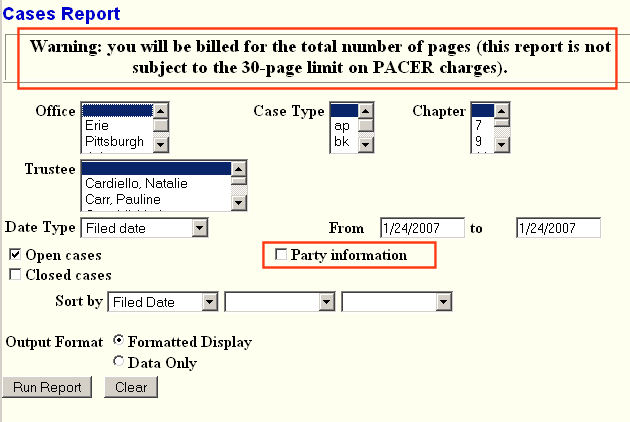Screen dimensions: 630x422
Task: Click Office list scroll up arrow
Action: pyautogui.click(x=161, y=111)
